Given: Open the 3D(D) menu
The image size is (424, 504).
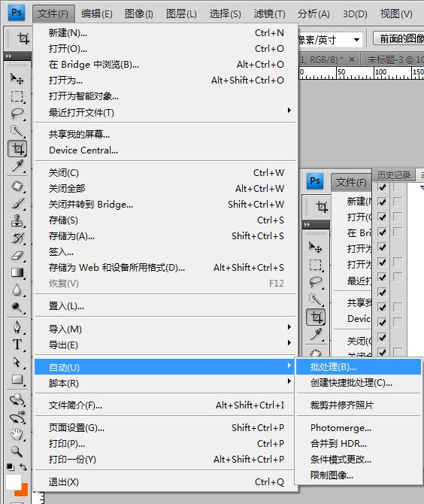Looking at the screenshot, I should click(x=355, y=14).
